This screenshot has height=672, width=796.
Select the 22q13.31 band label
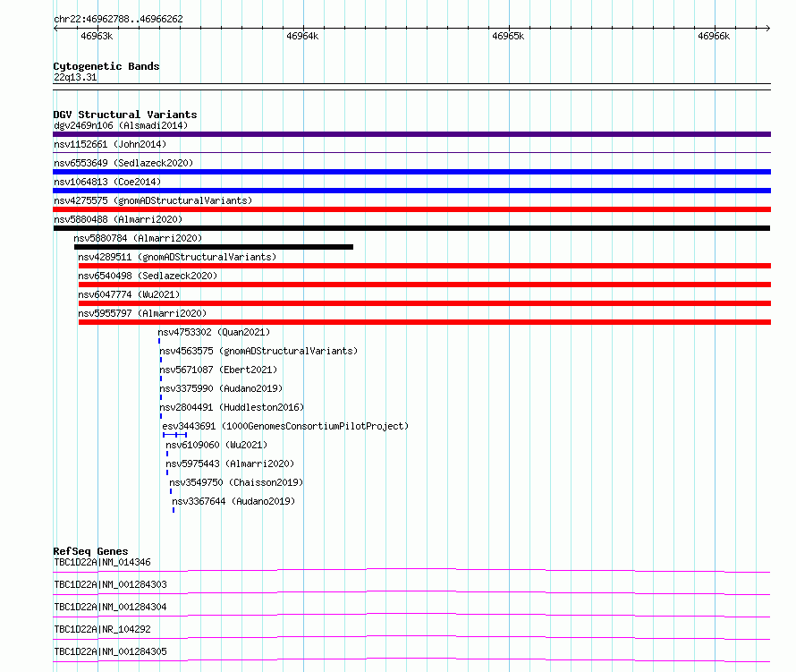[x=75, y=77]
